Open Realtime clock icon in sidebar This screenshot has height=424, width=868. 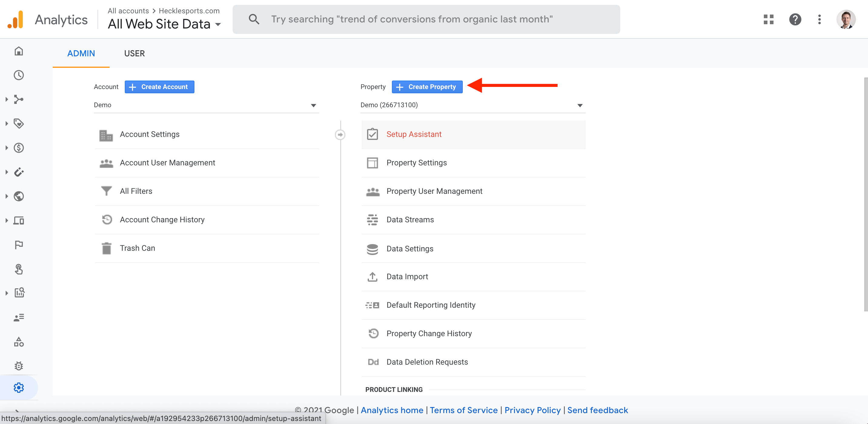pyautogui.click(x=19, y=75)
